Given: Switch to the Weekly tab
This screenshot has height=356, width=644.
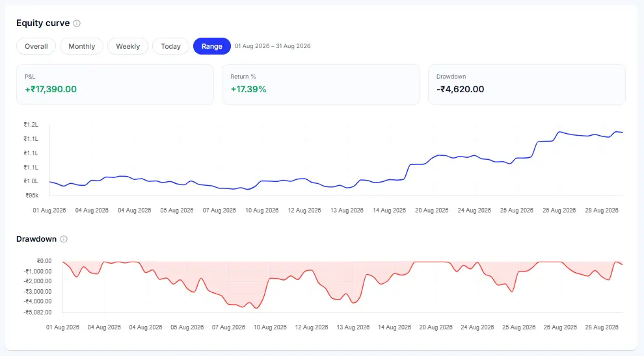Looking at the screenshot, I should [127, 46].
